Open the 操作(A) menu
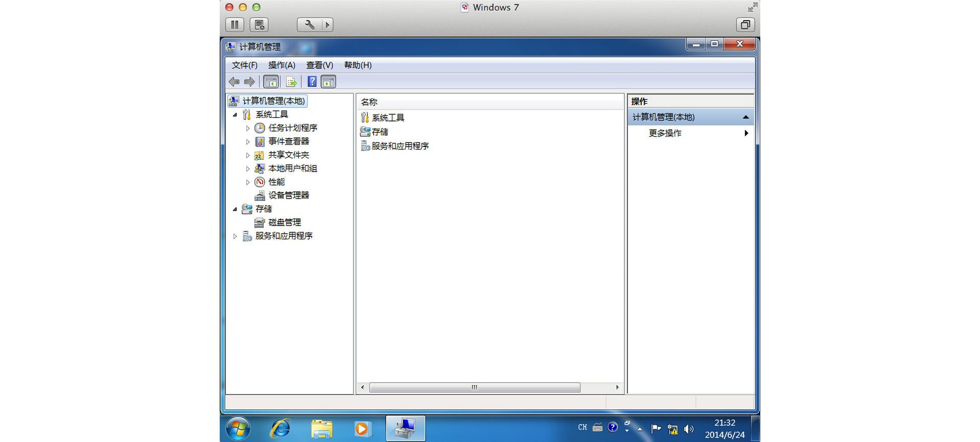Viewport: 980px width, 442px height. click(282, 65)
